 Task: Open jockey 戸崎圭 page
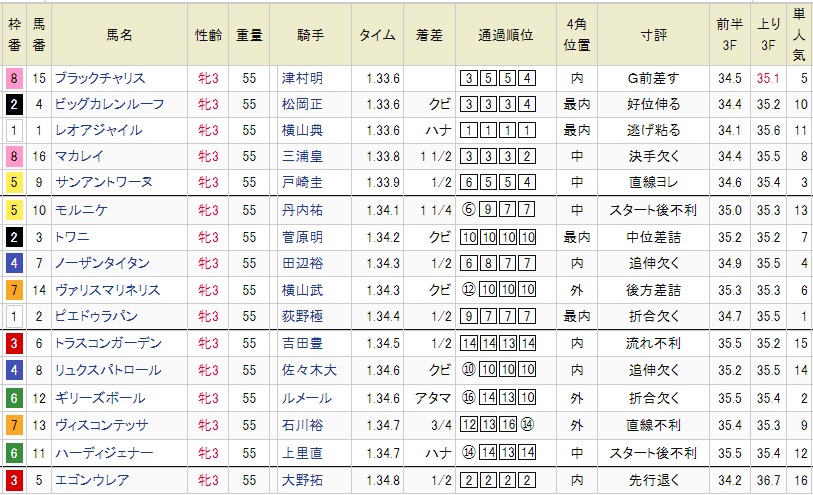tap(302, 182)
